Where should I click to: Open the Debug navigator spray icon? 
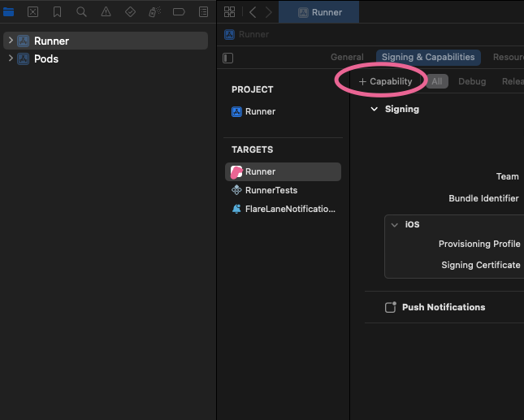tap(154, 12)
